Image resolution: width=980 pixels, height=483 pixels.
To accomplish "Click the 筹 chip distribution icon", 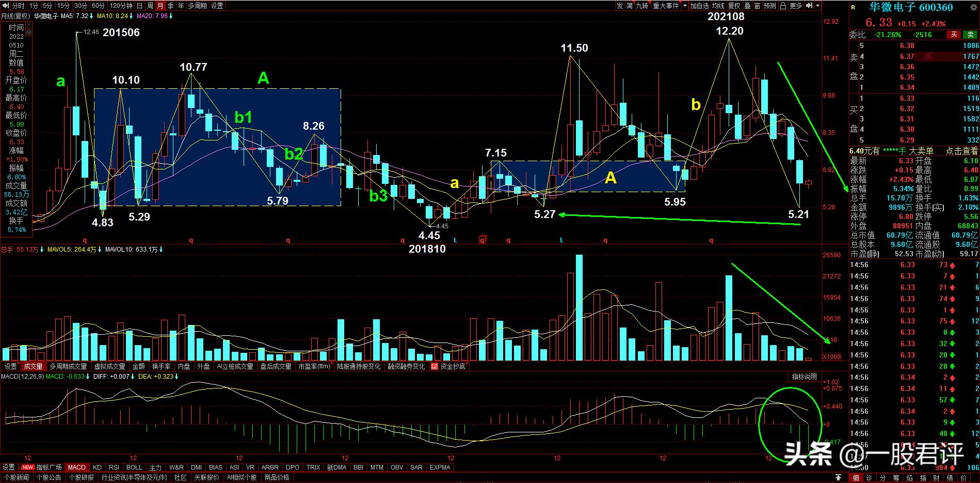I will pyautogui.click(x=896, y=478).
